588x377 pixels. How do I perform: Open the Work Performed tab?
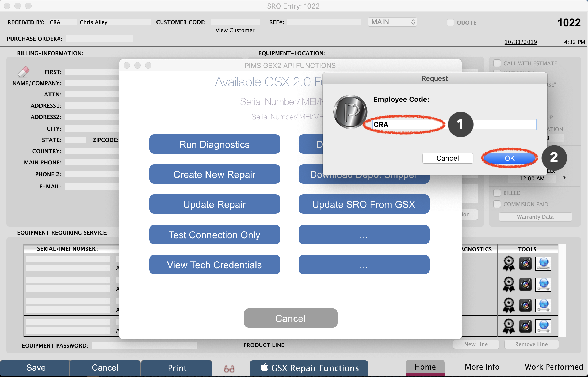553,367
